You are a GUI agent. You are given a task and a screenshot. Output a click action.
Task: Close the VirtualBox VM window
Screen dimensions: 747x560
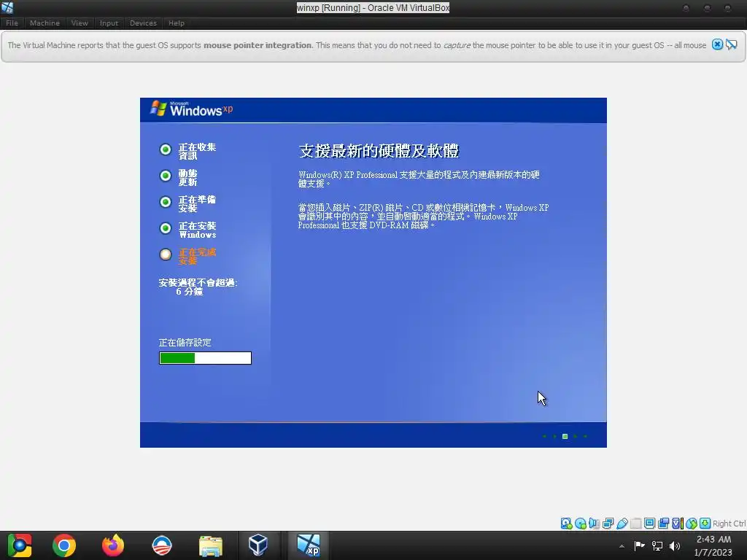pos(727,8)
